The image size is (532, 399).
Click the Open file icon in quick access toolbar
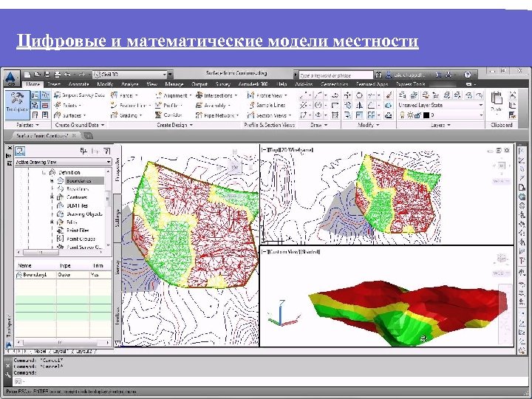point(38,75)
